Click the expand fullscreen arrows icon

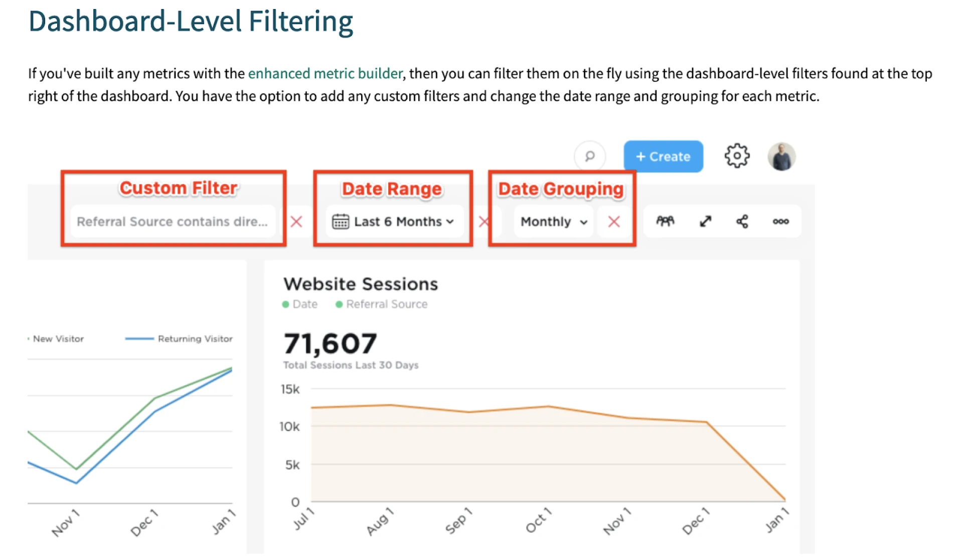point(705,221)
